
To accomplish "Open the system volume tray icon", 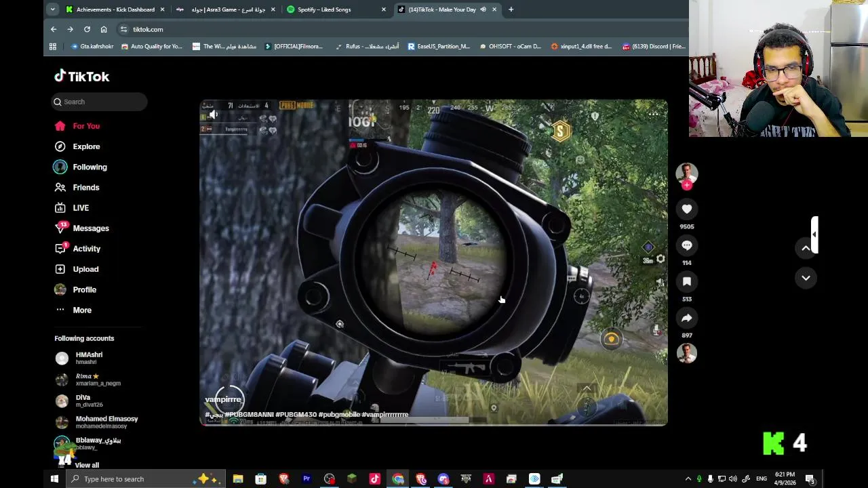I will [x=733, y=479].
